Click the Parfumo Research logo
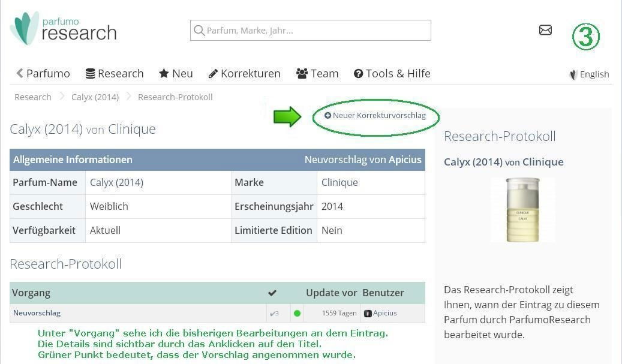The width and height of the screenshot is (622, 364). coord(64,28)
